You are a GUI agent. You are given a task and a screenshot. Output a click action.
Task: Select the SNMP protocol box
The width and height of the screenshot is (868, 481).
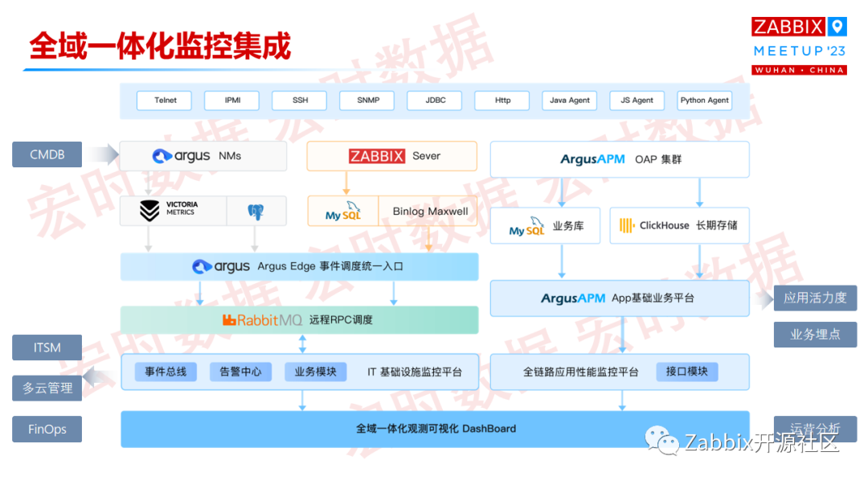coord(367,101)
